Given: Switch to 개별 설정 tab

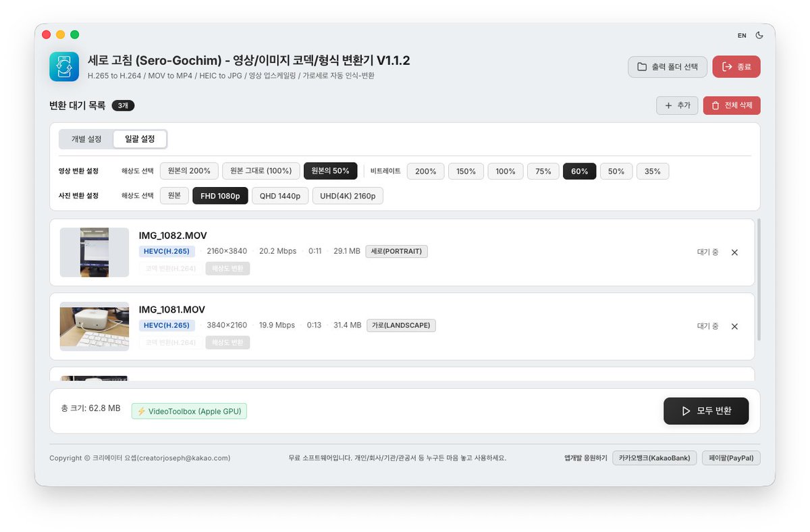Looking at the screenshot, I should click(86, 139).
